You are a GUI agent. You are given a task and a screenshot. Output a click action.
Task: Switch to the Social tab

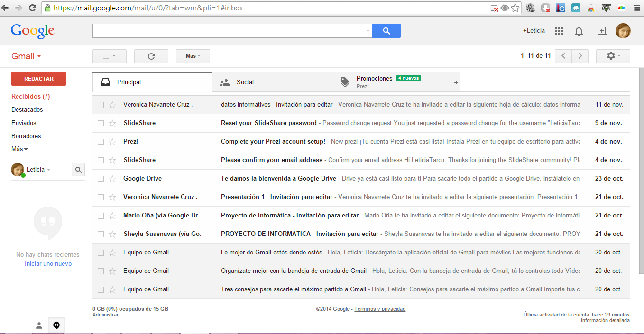(x=245, y=81)
